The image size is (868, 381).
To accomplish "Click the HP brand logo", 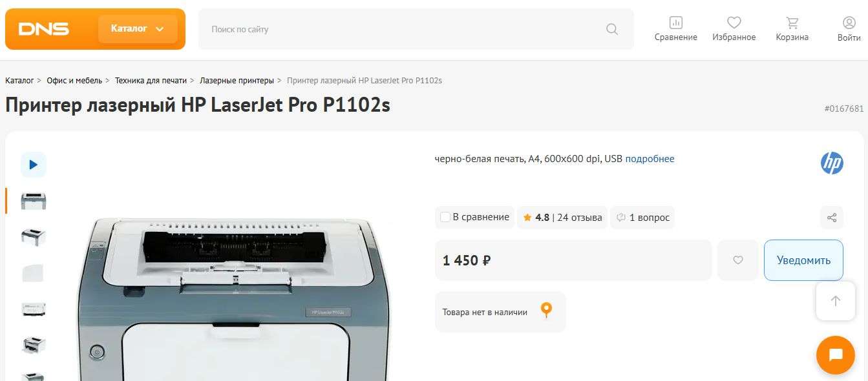I will (832, 163).
